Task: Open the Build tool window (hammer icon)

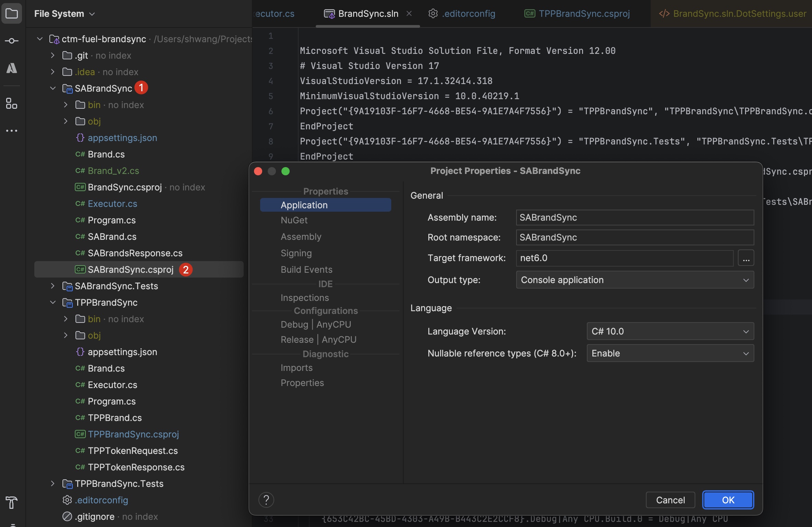Action: [x=12, y=503]
